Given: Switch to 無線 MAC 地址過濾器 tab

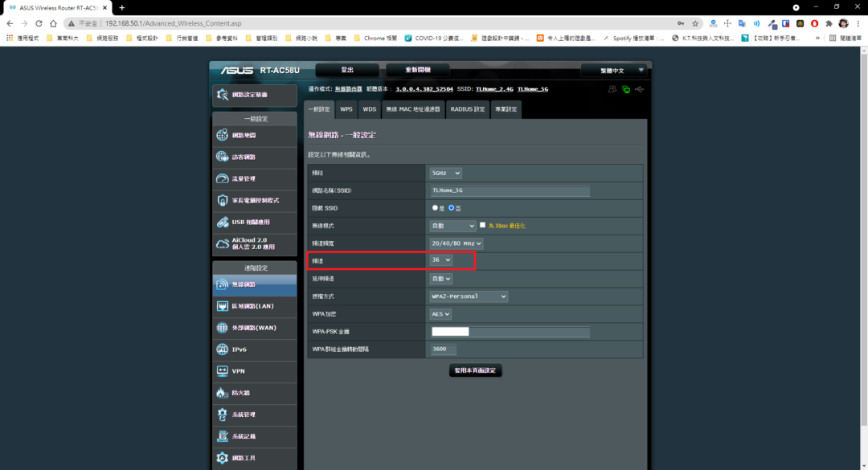Looking at the screenshot, I should [413, 109].
